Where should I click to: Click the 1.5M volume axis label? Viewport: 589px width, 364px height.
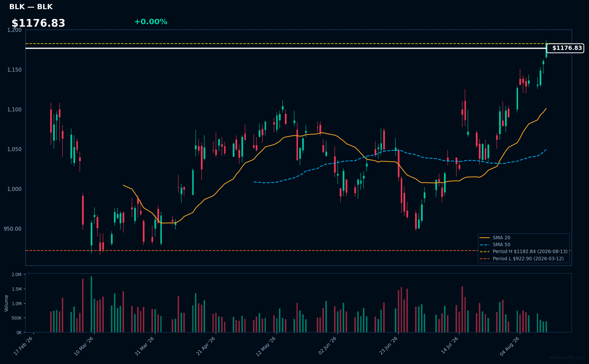[17, 289]
